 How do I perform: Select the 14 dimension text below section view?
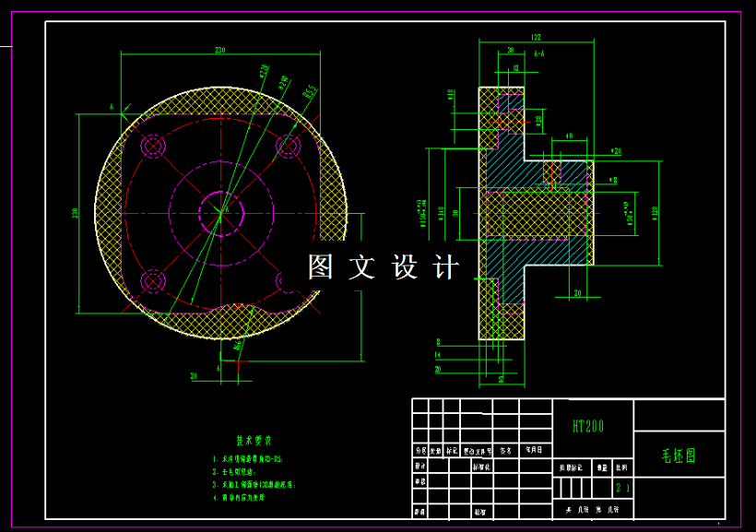(x=438, y=355)
